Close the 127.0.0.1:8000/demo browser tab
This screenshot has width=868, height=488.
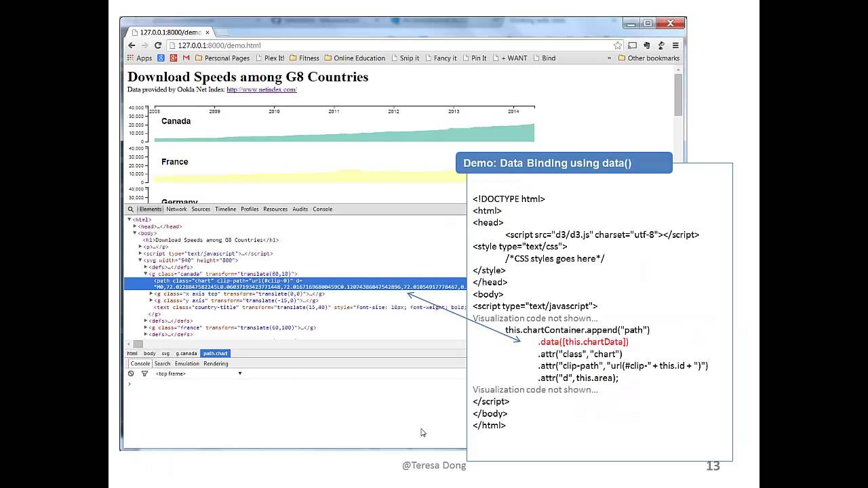(x=208, y=33)
